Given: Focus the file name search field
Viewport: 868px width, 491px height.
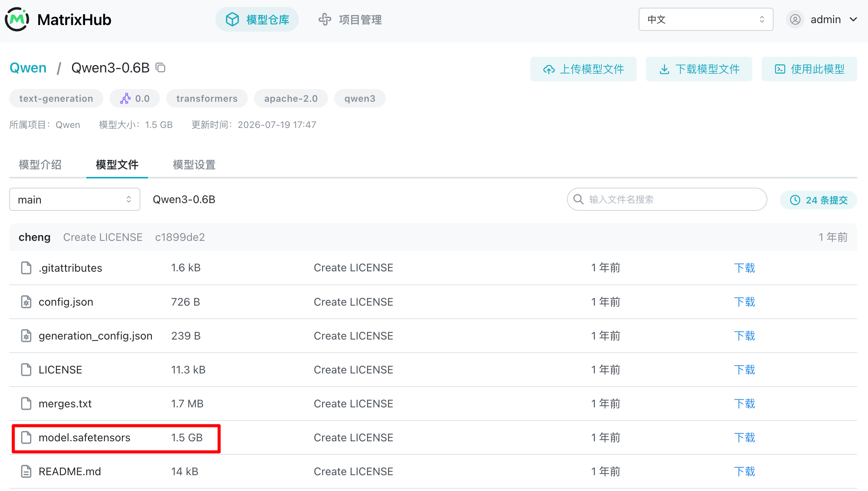Looking at the screenshot, I should 667,199.
